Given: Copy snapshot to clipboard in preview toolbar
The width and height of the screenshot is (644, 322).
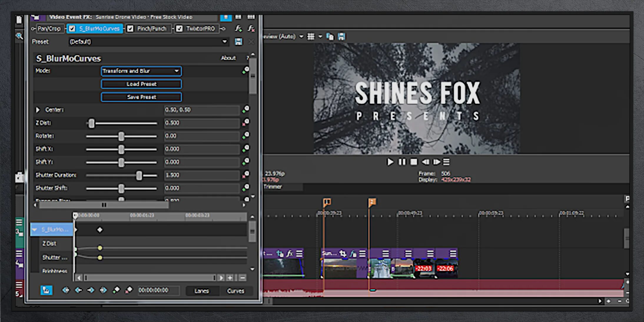Looking at the screenshot, I should pyautogui.click(x=330, y=37).
